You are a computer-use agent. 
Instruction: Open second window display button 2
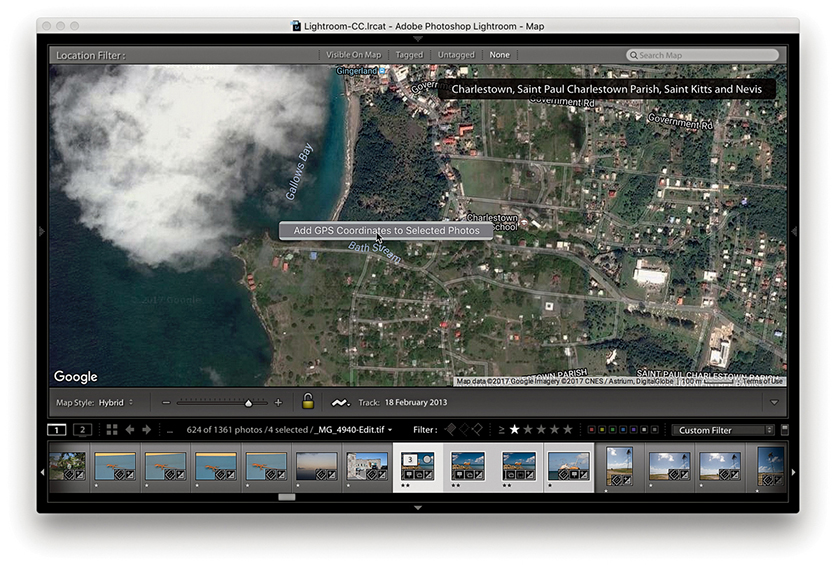(x=82, y=430)
